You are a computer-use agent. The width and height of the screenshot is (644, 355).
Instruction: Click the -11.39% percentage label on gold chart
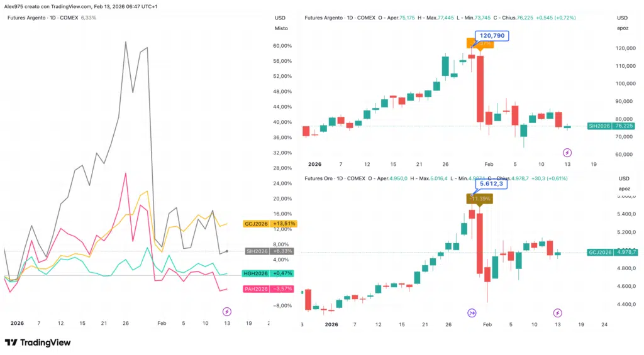coord(479,198)
